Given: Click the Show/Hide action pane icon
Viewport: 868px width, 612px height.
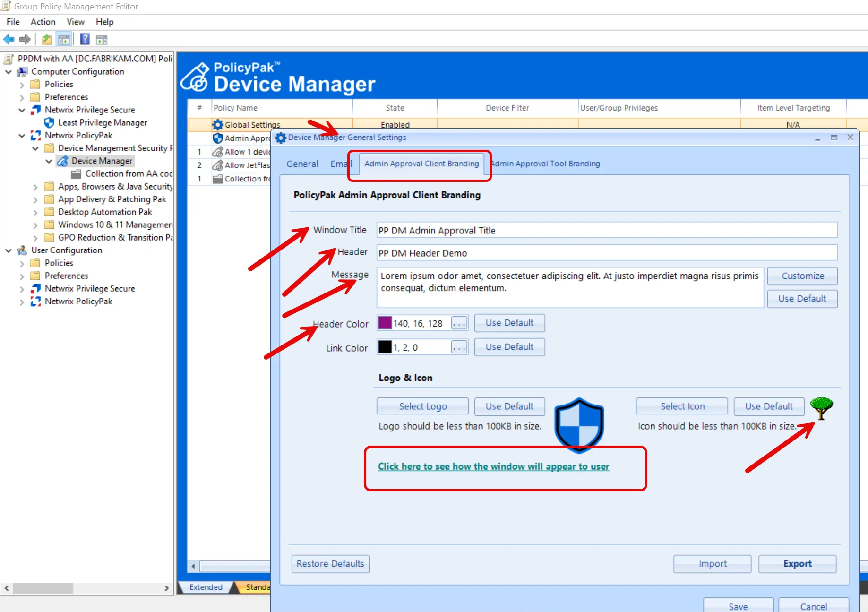Looking at the screenshot, I should click(102, 40).
